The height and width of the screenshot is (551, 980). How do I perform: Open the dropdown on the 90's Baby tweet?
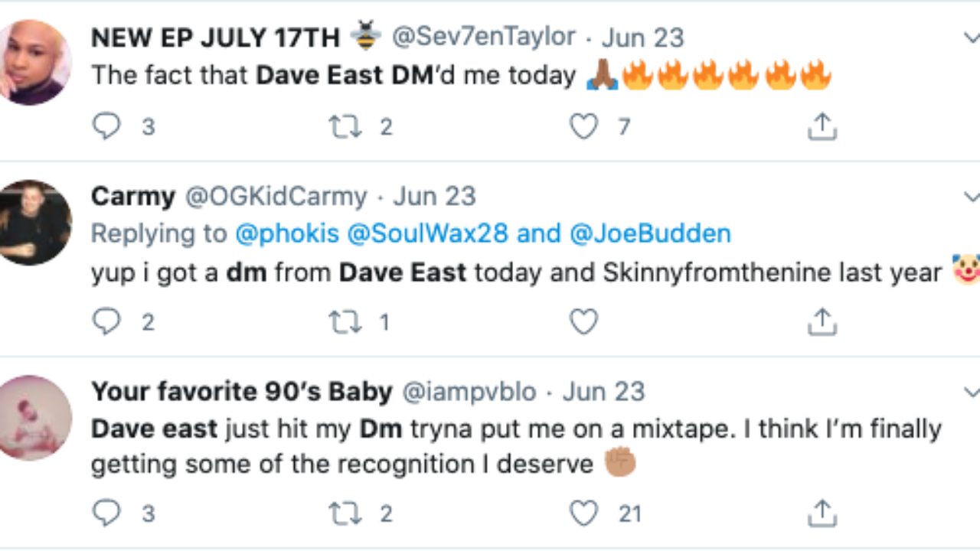[x=971, y=393]
